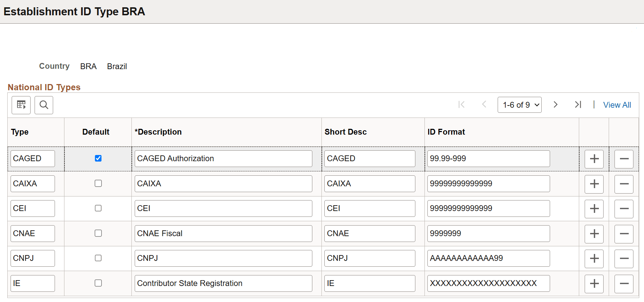This screenshot has height=302, width=644.
Task: Open the 1-6 of 9 rows dropdown
Action: point(519,105)
